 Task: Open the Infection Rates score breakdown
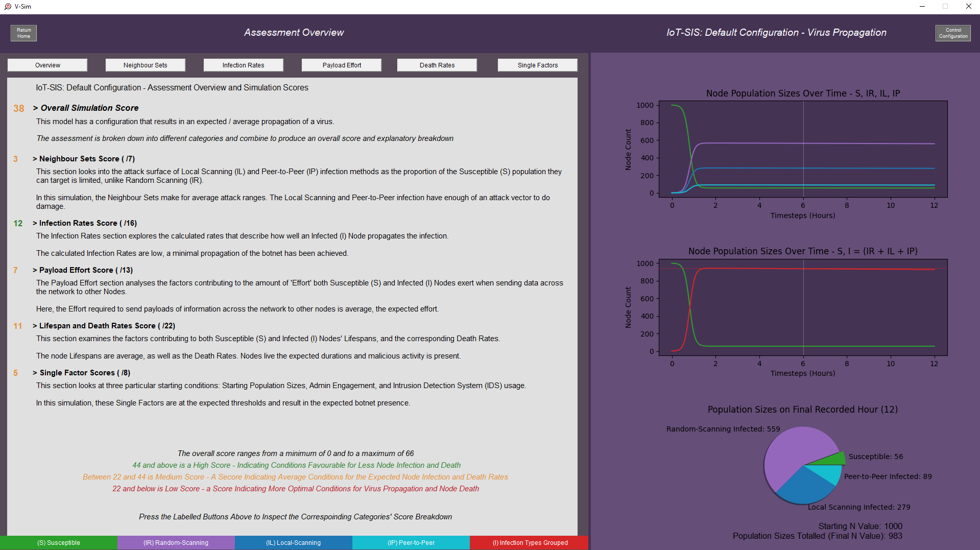[x=244, y=65]
